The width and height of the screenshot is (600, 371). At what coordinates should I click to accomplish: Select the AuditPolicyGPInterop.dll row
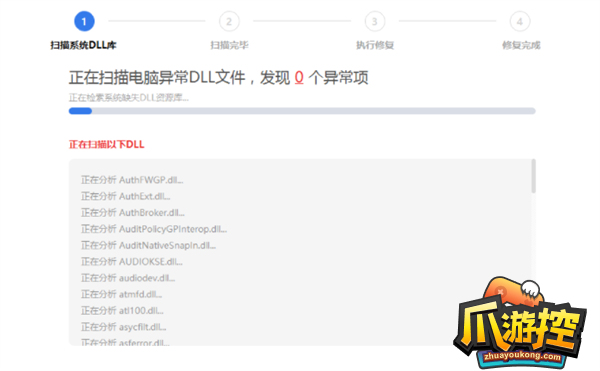(x=154, y=229)
